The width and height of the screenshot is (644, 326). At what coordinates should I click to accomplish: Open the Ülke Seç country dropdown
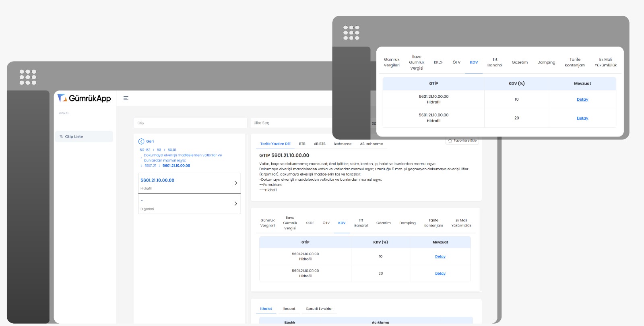[x=290, y=123]
